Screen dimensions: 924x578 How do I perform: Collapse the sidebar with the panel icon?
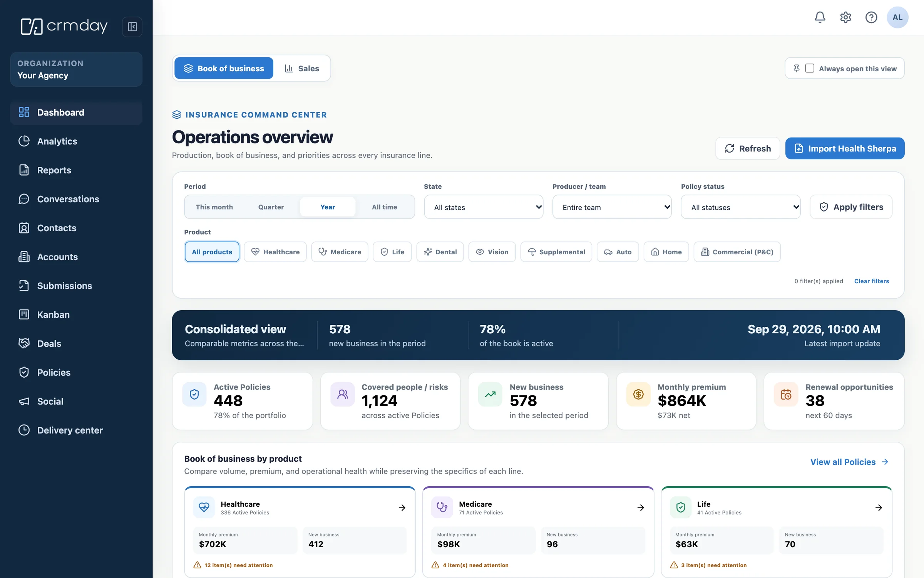tap(132, 27)
